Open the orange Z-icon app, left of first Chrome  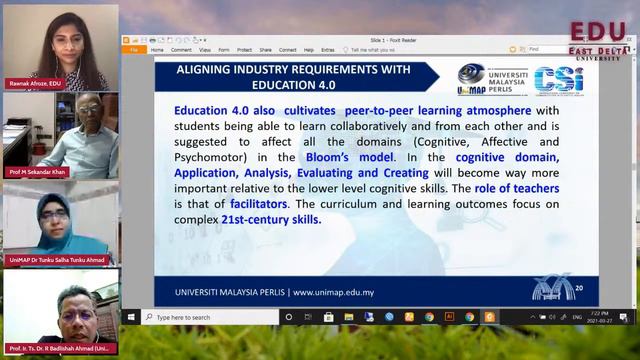coord(409,317)
